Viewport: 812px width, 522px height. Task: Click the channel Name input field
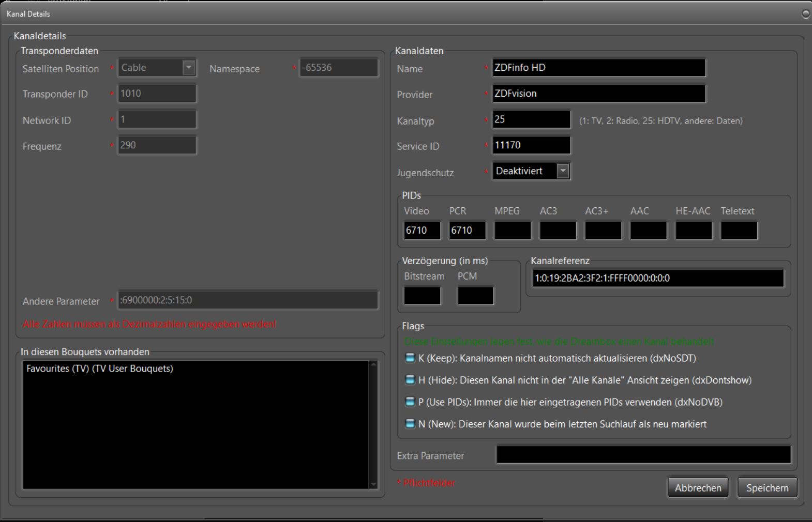pos(598,68)
